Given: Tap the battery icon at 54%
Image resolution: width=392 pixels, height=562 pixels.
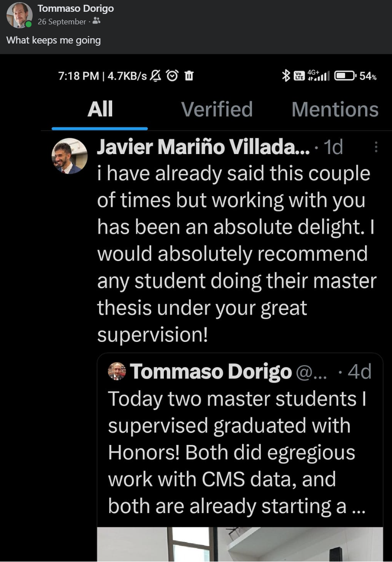Looking at the screenshot, I should point(345,76).
